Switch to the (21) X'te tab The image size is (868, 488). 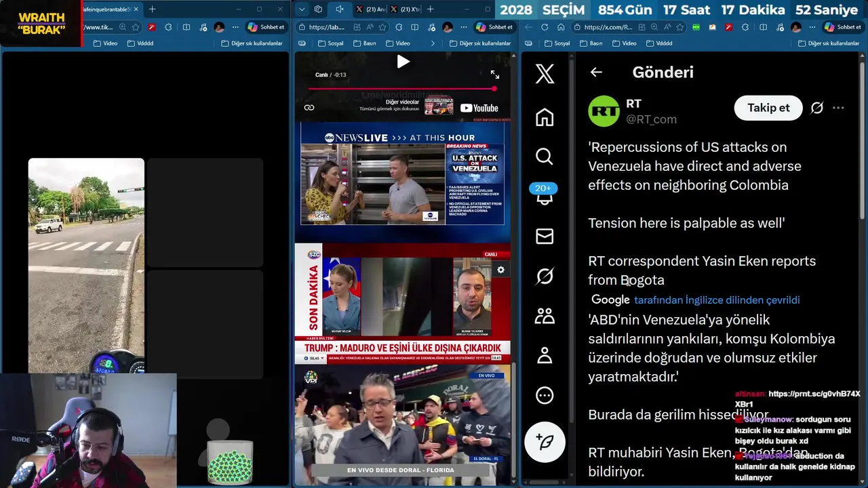[x=404, y=9]
